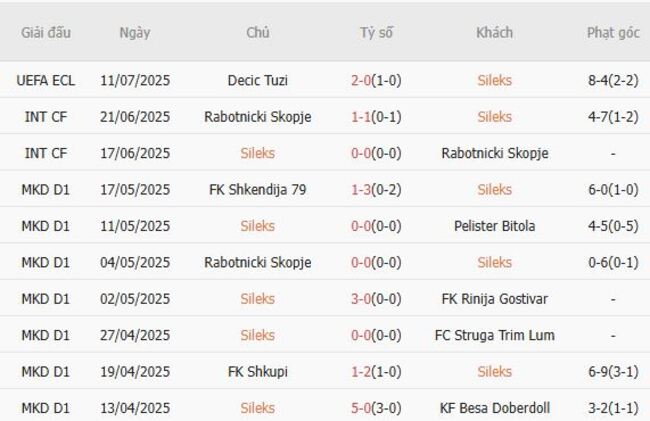
Task: Click the UEFA ECL league label
Action: [46, 80]
